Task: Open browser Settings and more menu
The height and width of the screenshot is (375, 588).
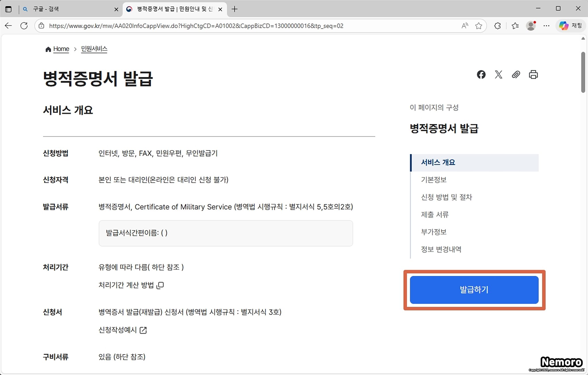Action: [x=546, y=26]
